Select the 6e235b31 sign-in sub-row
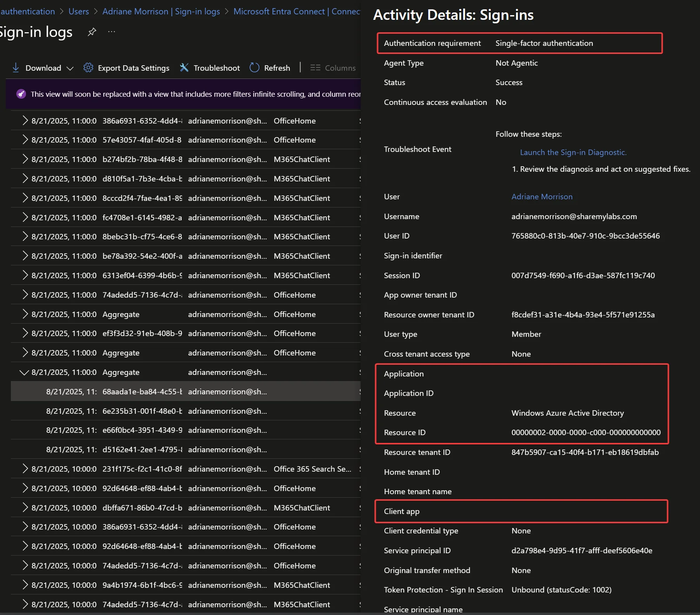Viewport: 700px width, 615px height. coord(142,411)
